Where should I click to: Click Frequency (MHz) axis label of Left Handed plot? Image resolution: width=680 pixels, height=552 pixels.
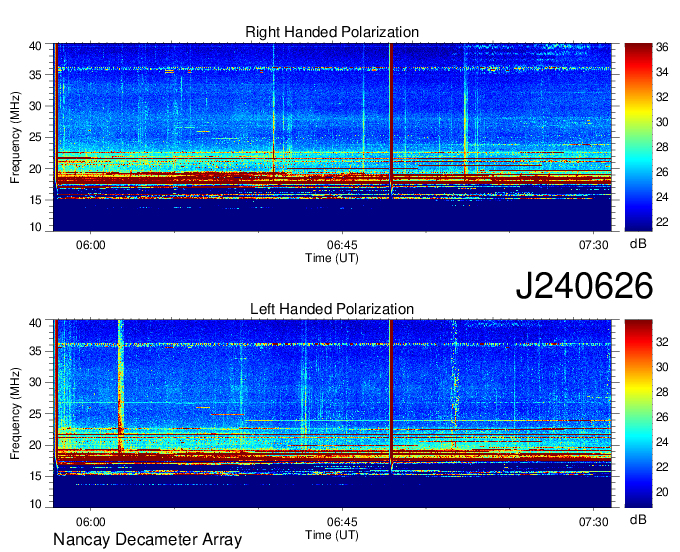coord(15,414)
